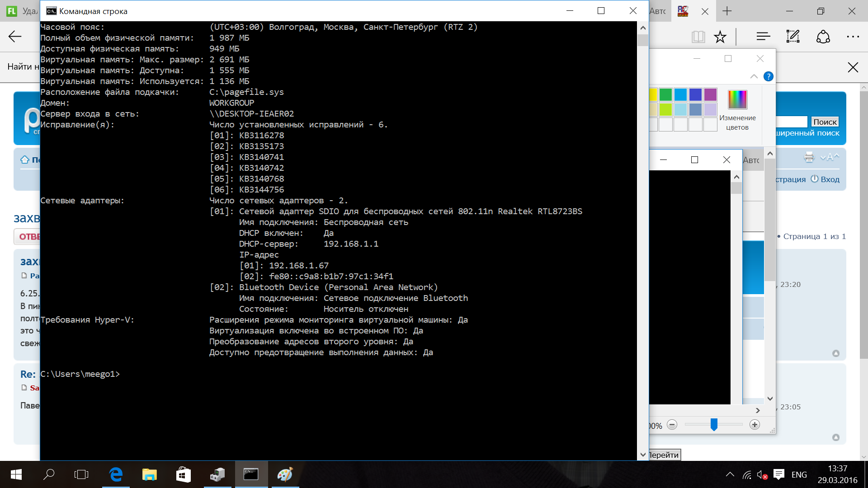The width and height of the screenshot is (868, 488).
Task: Click Edge page scrollbar down arrow
Action: click(x=863, y=456)
